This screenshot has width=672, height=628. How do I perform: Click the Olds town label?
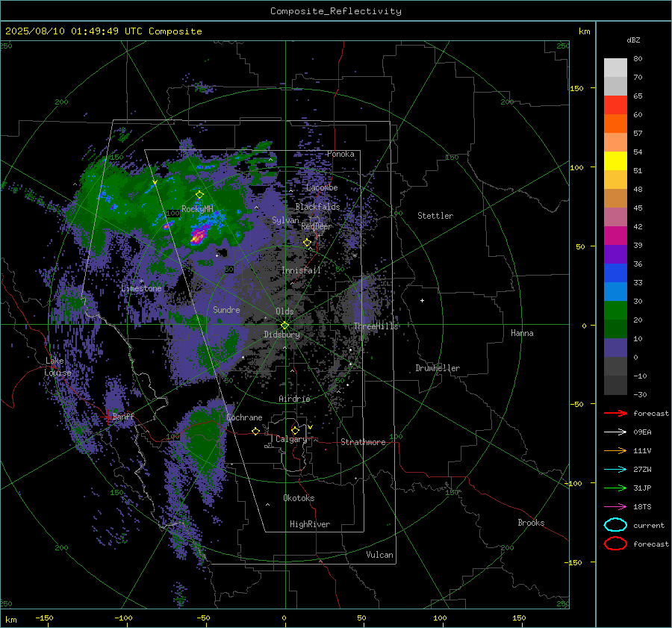[284, 311]
